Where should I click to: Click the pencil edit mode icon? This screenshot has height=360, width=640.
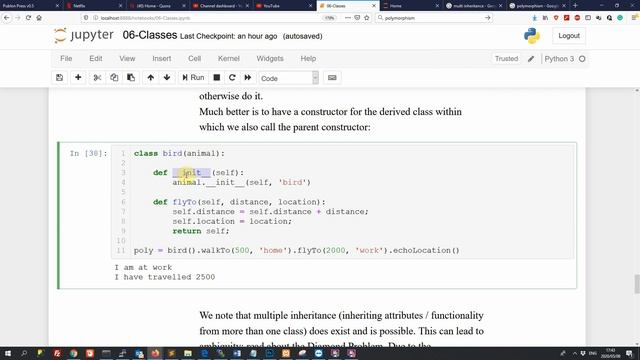tap(531, 59)
